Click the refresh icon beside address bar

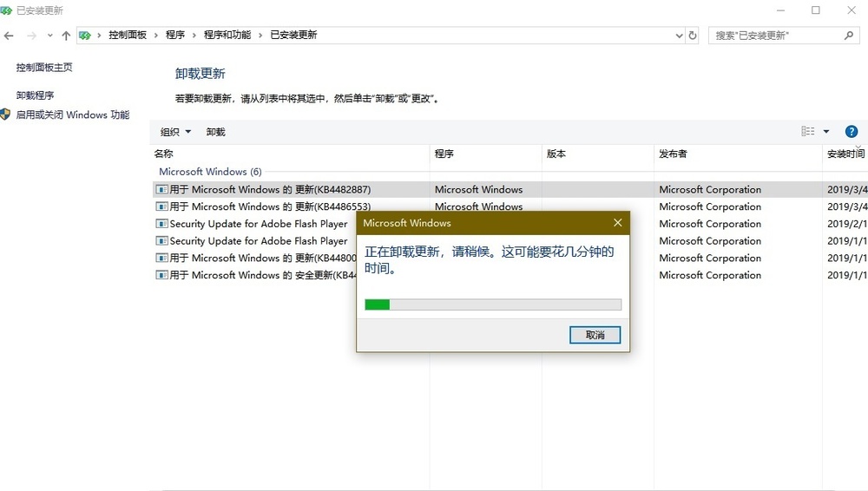coord(693,36)
